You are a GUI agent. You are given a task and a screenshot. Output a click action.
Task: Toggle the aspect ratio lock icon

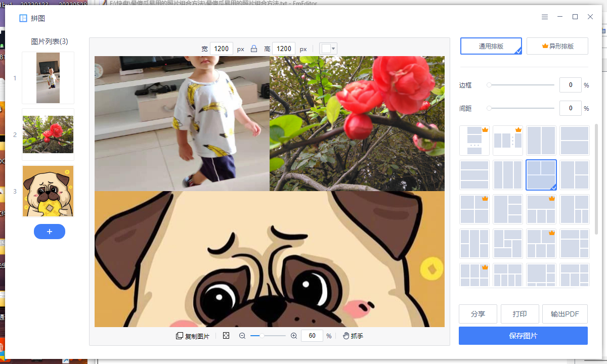coord(254,49)
